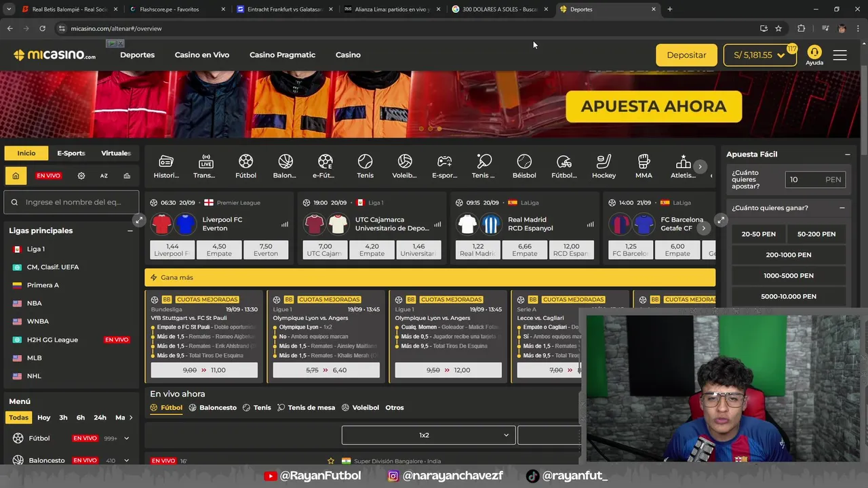The height and width of the screenshot is (488, 868).
Task: Select E-sports gamepad icon
Action: pos(444,166)
